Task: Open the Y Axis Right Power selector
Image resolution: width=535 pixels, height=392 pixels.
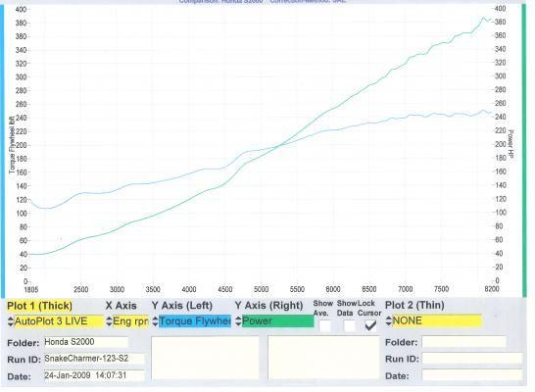Action: 277,321
